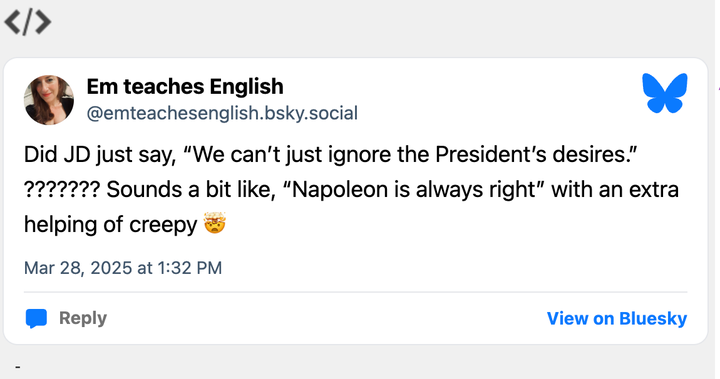Click the phrase "with an extra"
720x379 pixels.
pos(615,189)
